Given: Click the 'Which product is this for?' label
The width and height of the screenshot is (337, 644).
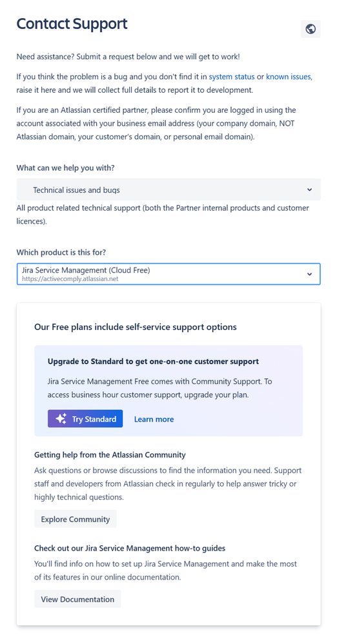Looking at the screenshot, I should (64, 252).
